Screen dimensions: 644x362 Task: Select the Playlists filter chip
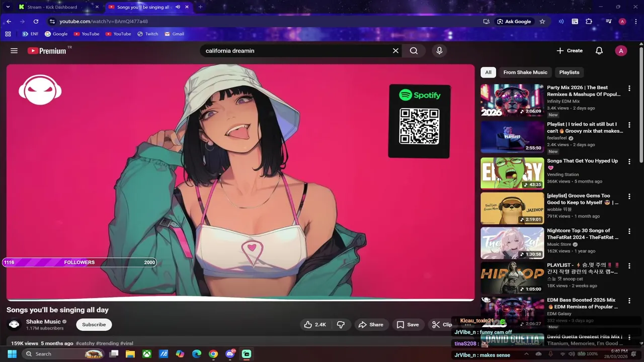pos(569,72)
